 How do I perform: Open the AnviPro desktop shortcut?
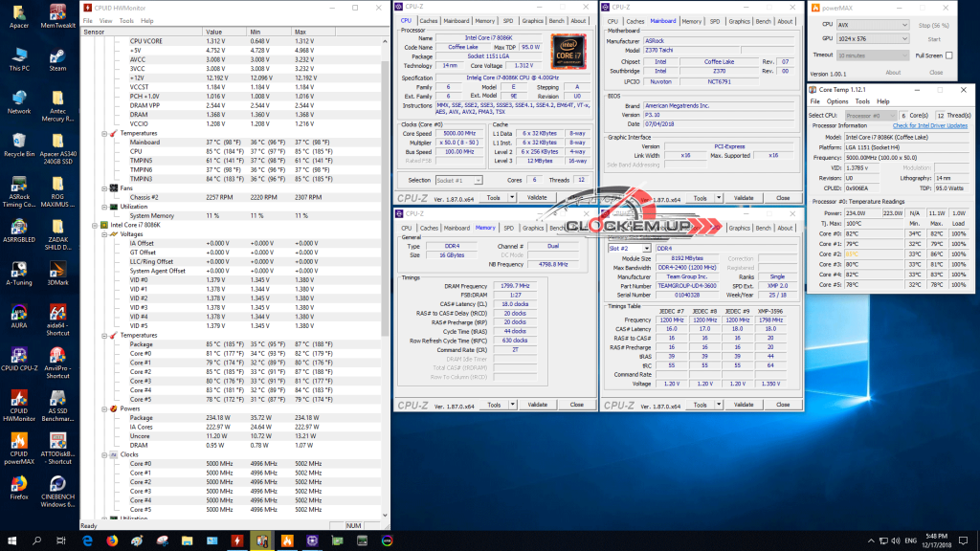click(57, 363)
